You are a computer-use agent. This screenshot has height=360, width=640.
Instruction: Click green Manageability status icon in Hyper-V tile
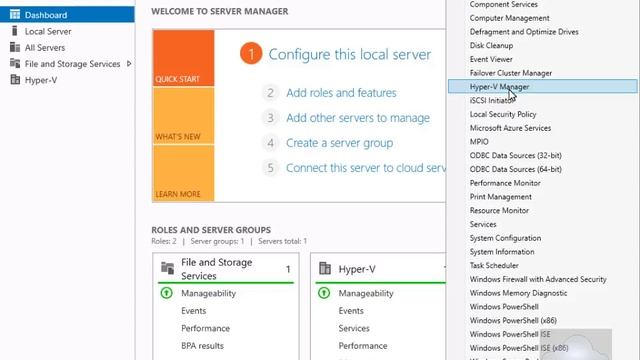(324, 293)
